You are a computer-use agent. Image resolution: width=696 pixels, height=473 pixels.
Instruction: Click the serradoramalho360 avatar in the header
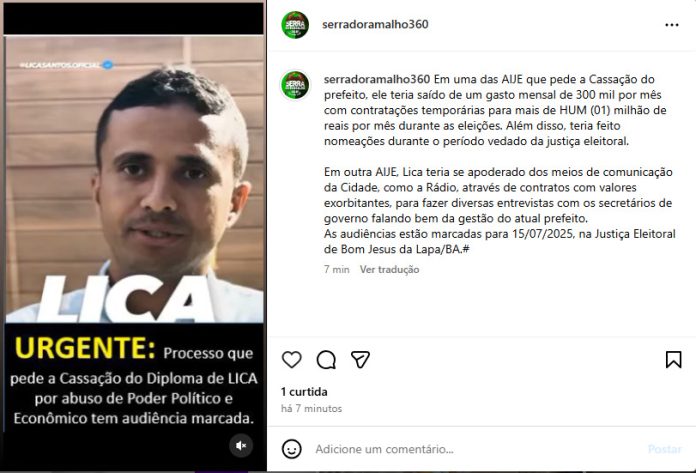click(295, 25)
